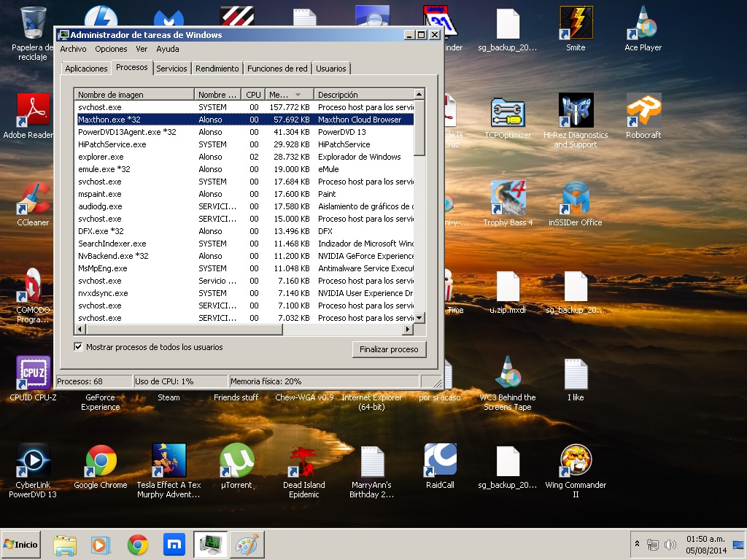The height and width of the screenshot is (560, 747).
Task: Click the show desktop tray button
Action: pyautogui.click(x=738, y=544)
